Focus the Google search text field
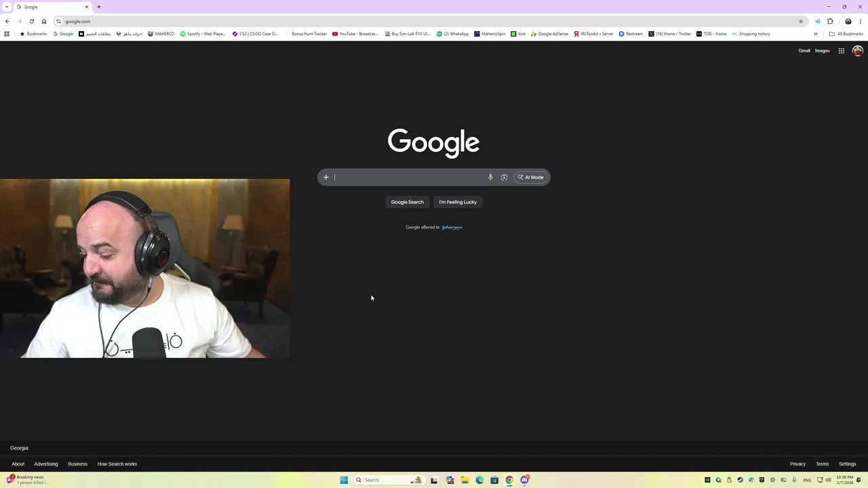Viewport: 868px width, 488px height. click(x=409, y=178)
